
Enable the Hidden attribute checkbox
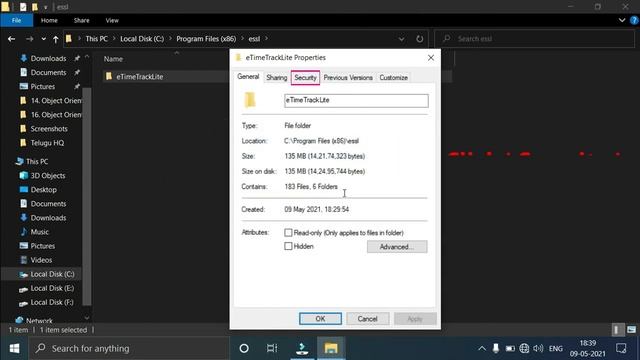point(288,246)
